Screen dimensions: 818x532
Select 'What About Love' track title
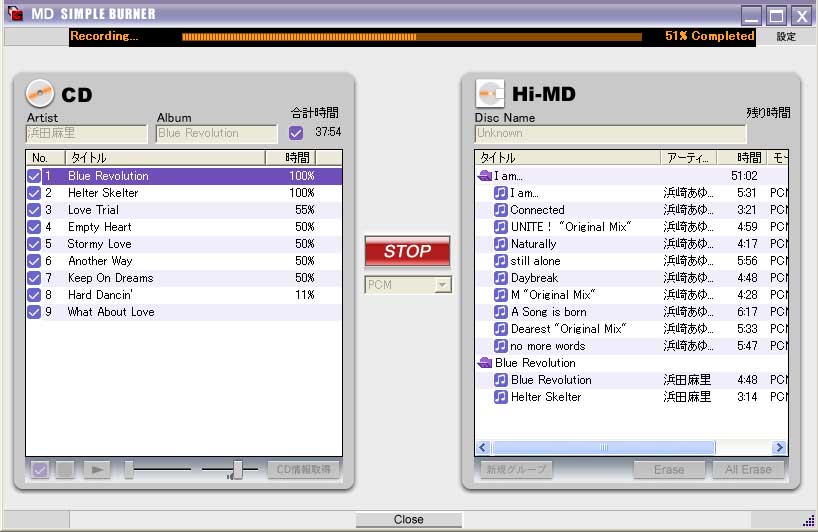[111, 312]
